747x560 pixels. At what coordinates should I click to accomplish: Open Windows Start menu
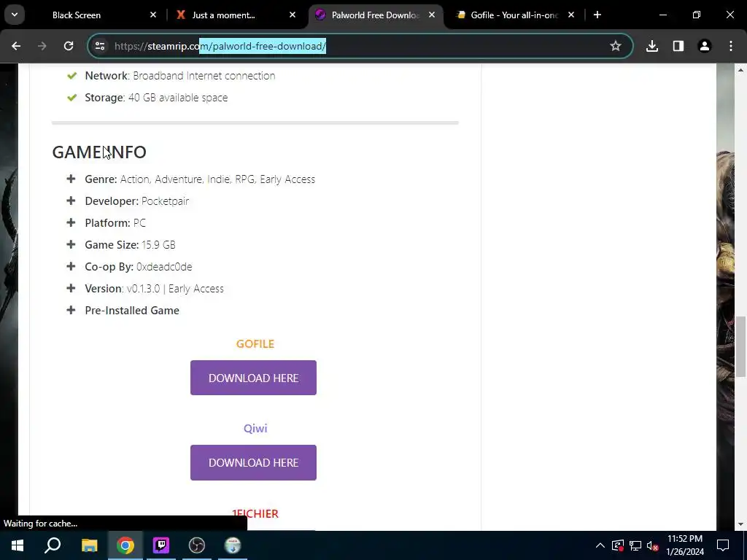(18, 545)
